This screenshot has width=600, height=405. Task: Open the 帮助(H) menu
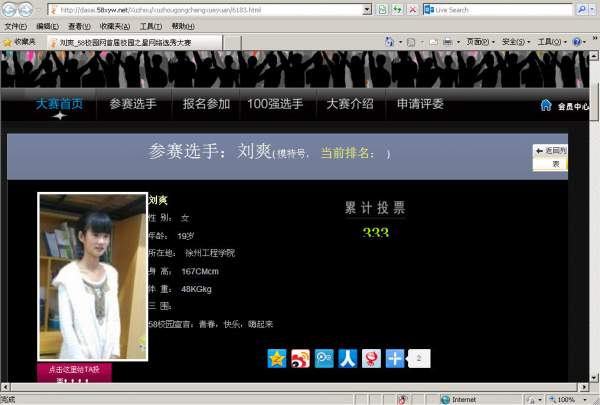pos(183,26)
